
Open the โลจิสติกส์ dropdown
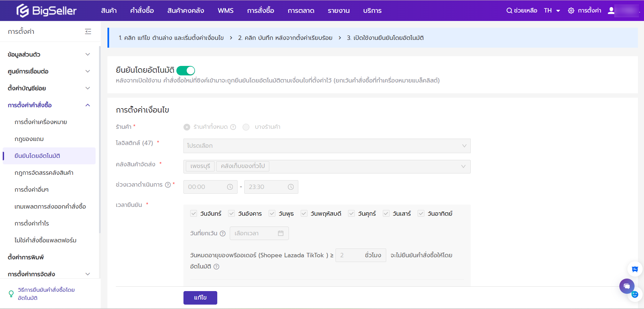click(x=326, y=146)
